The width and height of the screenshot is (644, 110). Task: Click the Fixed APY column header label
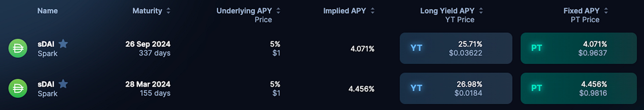pos(581,11)
